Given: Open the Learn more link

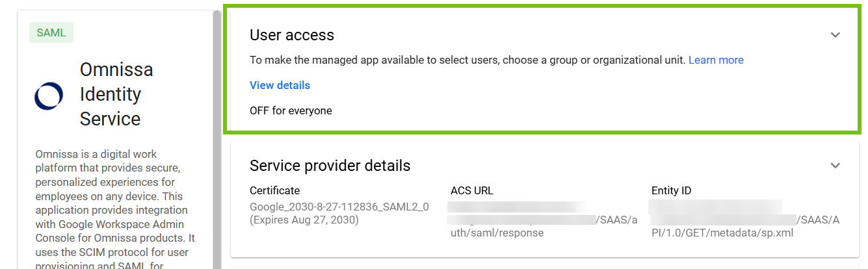Looking at the screenshot, I should coord(716,60).
